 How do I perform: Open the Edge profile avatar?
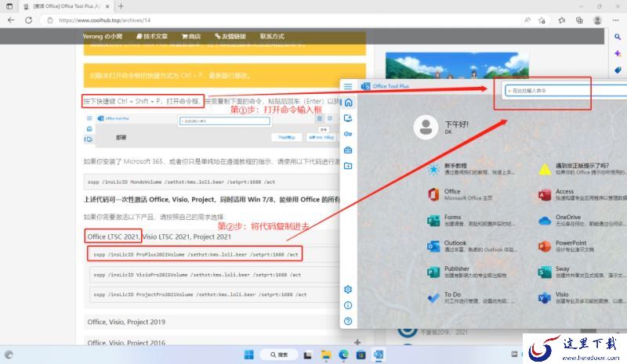click(x=597, y=20)
